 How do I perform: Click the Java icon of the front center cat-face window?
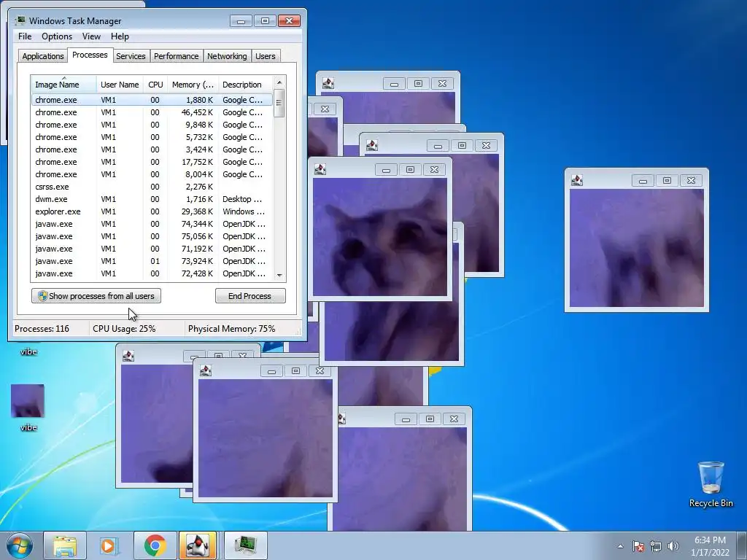click(x=320, y=169)
